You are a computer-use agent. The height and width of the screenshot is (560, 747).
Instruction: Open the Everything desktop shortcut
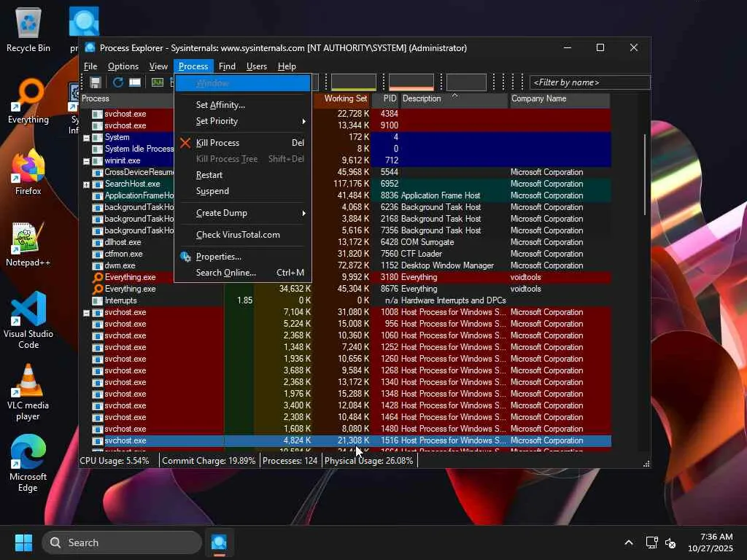coord(28,101)
